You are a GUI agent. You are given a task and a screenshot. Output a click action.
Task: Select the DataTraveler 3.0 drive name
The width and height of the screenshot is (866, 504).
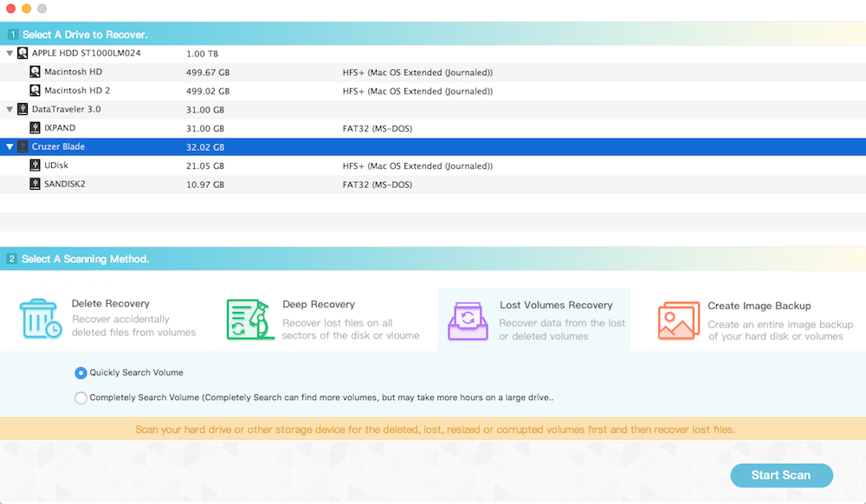[x=67, y=109]
